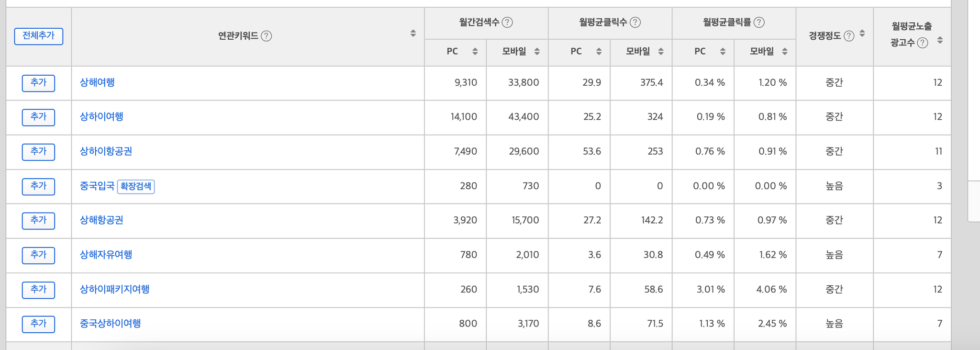Sort by 경쟁정도 column arrows
980x350 pixels.
coord(862,34)
